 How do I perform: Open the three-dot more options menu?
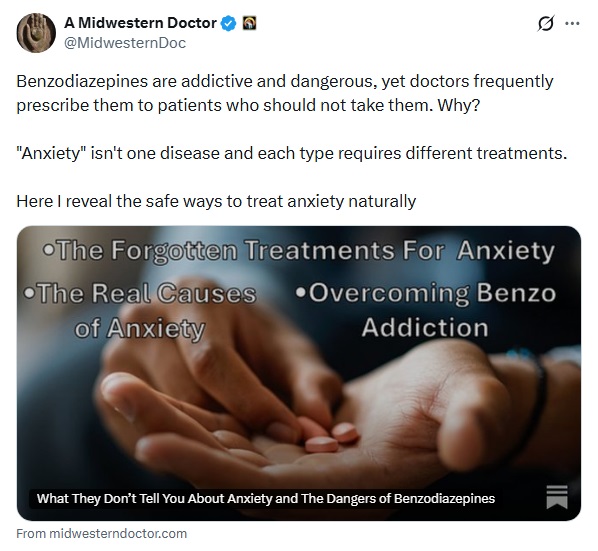[572, 24]
